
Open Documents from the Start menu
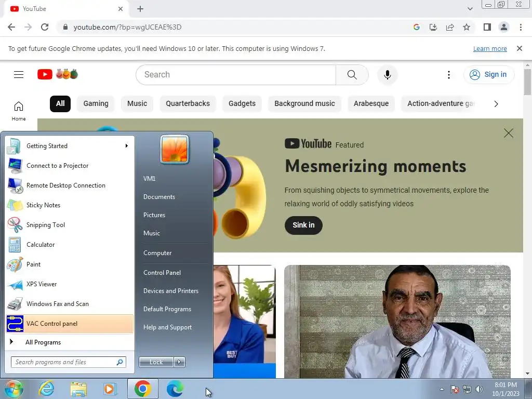coord(159,197)
